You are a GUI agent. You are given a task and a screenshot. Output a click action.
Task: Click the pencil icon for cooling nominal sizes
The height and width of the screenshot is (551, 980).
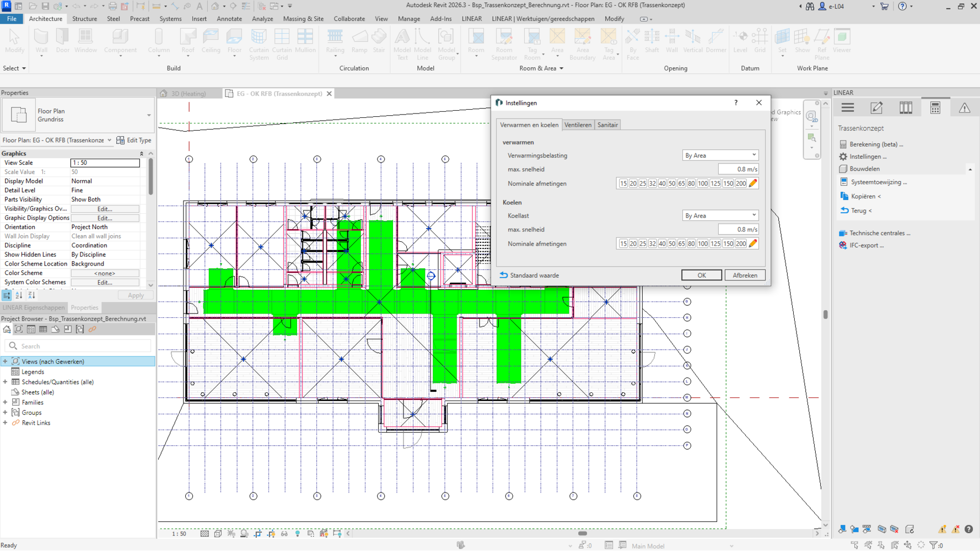(x=753, y=244)
